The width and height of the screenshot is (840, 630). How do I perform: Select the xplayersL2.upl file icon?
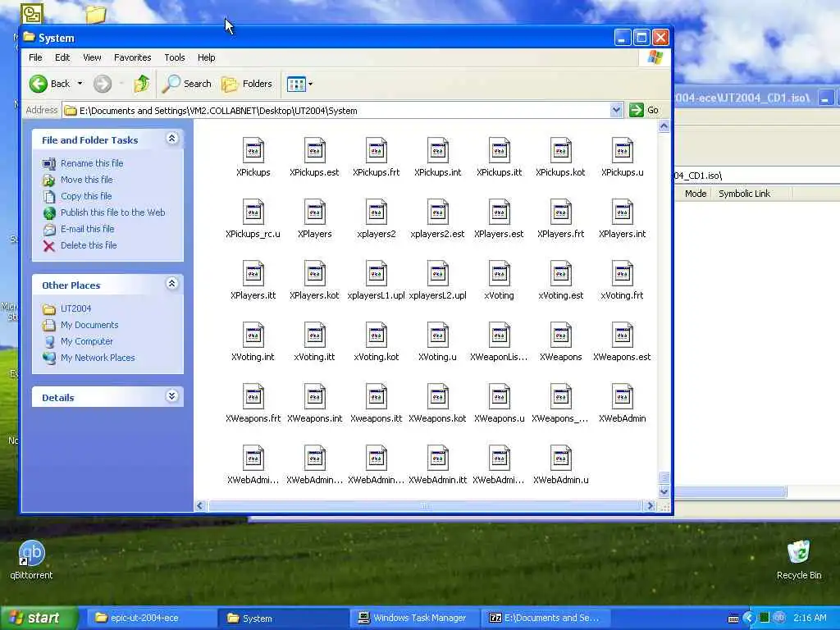tap(438, 274)
